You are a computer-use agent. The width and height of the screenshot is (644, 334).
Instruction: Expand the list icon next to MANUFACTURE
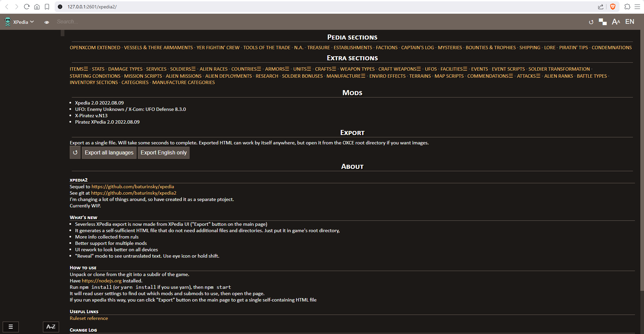coord(363,76)
